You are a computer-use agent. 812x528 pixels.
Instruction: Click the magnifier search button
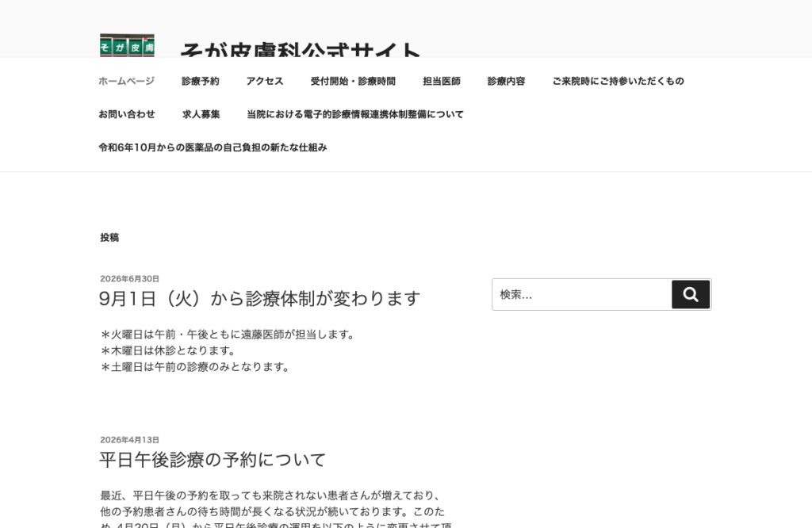(x=691, y=295)
